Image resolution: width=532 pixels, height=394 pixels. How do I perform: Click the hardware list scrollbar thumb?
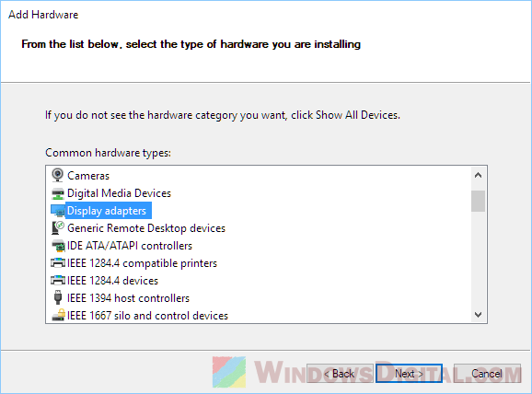point(478,201)
